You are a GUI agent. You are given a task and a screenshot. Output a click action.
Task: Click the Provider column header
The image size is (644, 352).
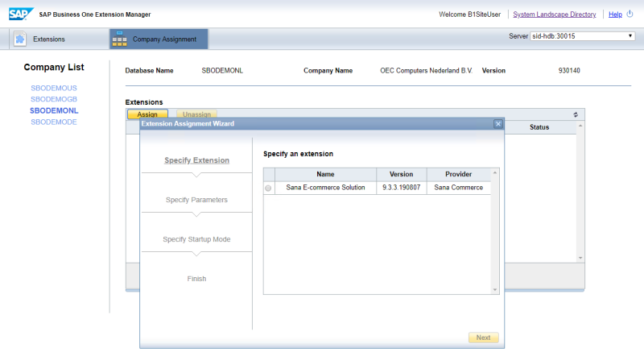(x=458, y=174)
